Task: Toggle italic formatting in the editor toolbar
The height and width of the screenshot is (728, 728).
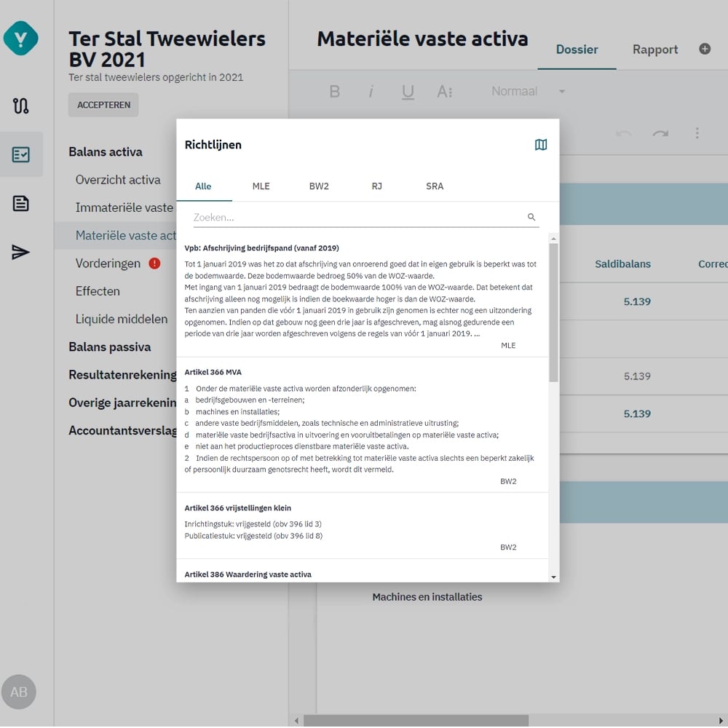Action: coord(371,91)
